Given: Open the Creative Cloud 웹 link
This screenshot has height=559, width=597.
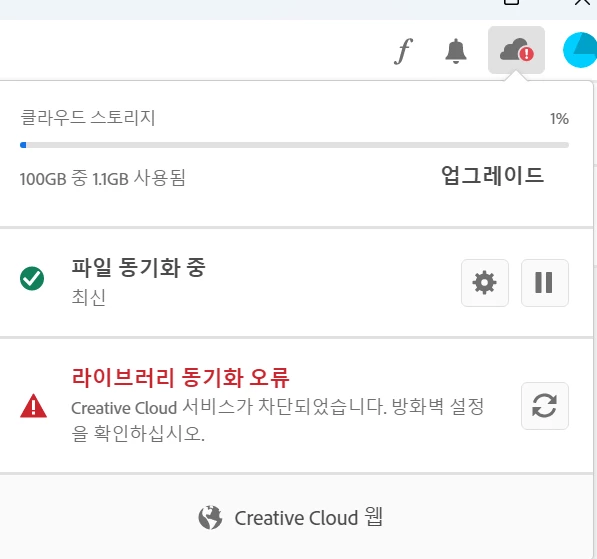Looking at the screenshot, I should pos(291,517).
